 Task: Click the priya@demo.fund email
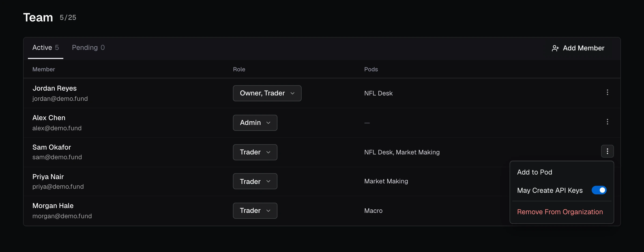[x=58, y=187]
